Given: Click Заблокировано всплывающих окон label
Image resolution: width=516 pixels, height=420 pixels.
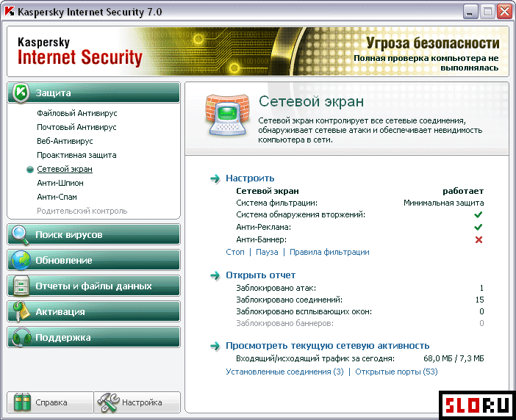Looking at the screenshot, I should pos(304,311).
